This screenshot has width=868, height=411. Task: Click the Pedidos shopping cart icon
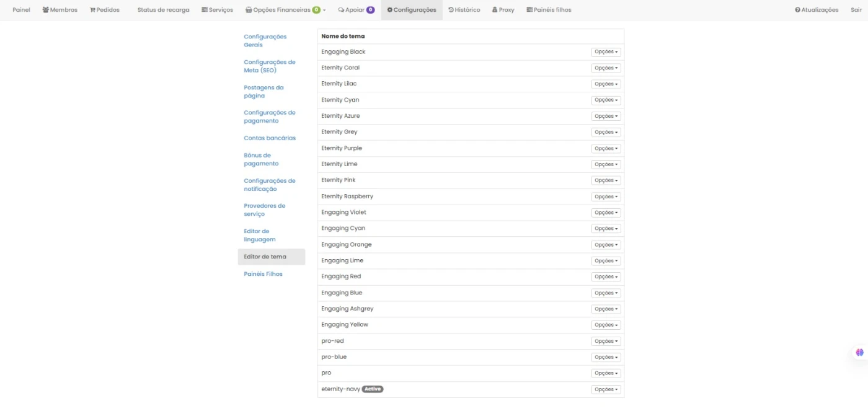pos(92,10)
